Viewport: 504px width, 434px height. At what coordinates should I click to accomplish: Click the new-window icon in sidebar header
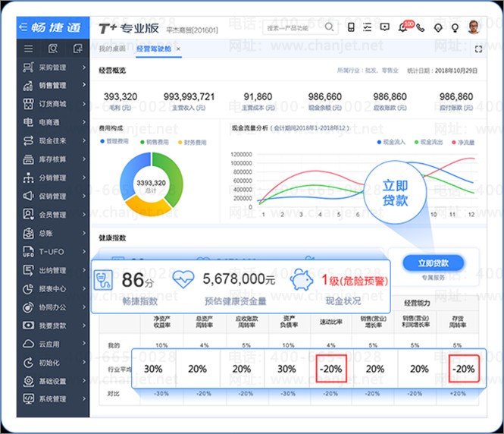click(x=77, y=49)
